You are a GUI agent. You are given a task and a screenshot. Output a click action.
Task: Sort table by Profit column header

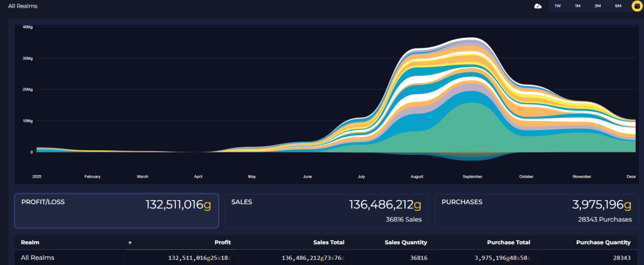pyautogui.click(x=222, y=242)
